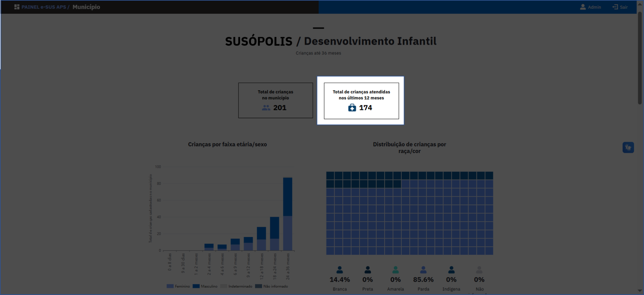Open the Admin account icon

point(583,7)
